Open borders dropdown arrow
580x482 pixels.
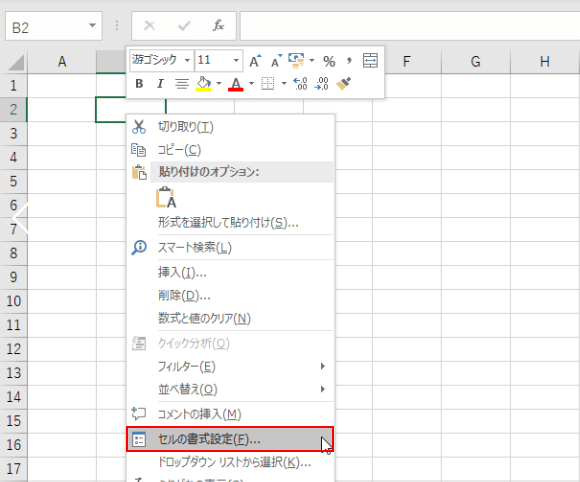point(284,84)
